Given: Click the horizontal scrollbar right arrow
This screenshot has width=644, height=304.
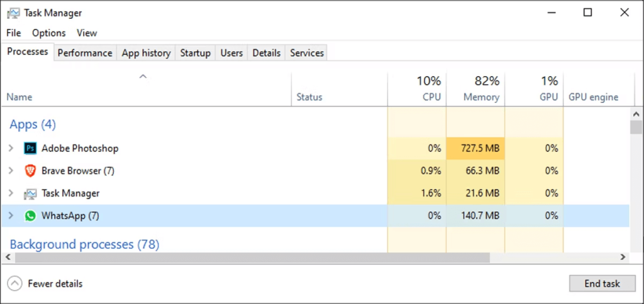Looking at the screenshot, I should point(623,258).
